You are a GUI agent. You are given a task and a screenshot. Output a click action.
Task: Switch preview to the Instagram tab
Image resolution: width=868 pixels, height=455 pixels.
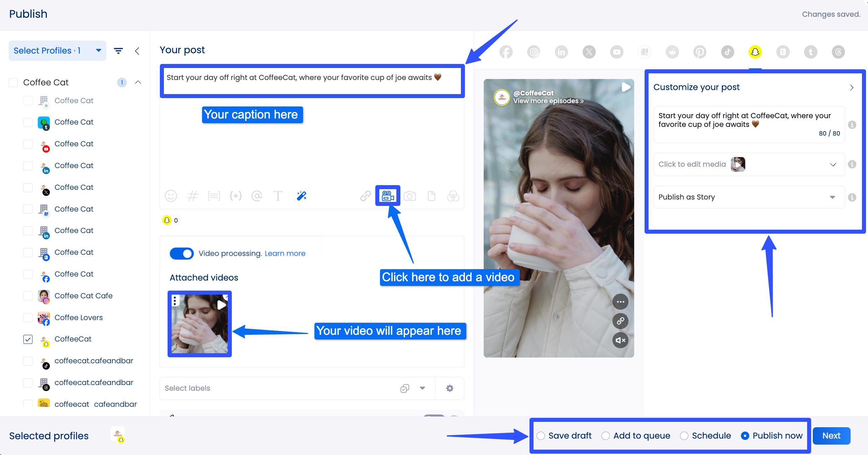[534, 52]
